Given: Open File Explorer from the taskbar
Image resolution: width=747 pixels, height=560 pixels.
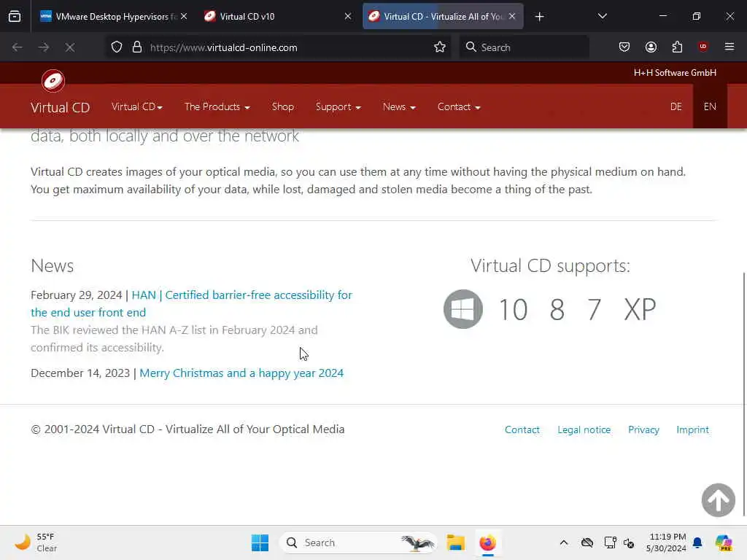Looking at the screenshot, I should coord(455,542).
